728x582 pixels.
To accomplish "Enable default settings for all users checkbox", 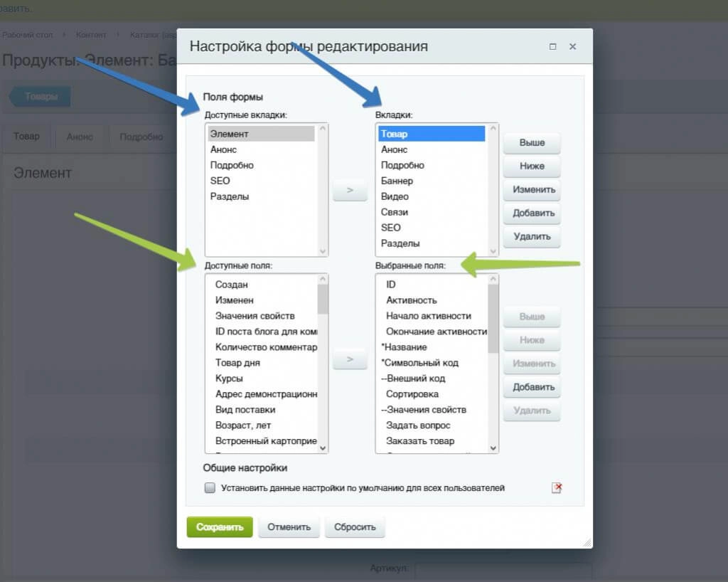I will point(210,487).
